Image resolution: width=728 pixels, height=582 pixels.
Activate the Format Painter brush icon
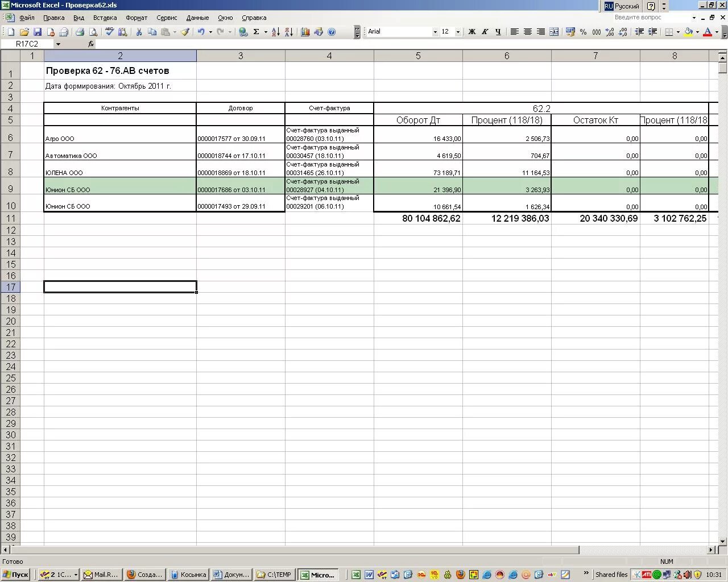[185, 32]
